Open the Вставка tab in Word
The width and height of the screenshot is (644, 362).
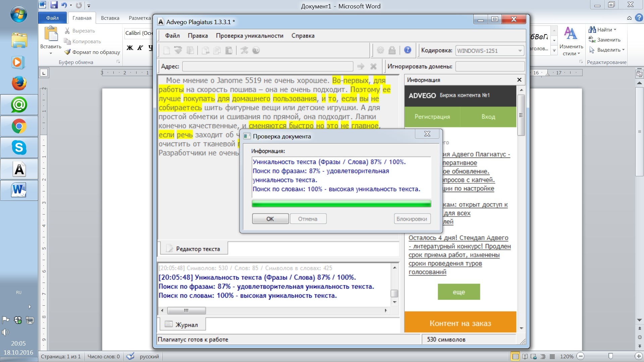110,18
